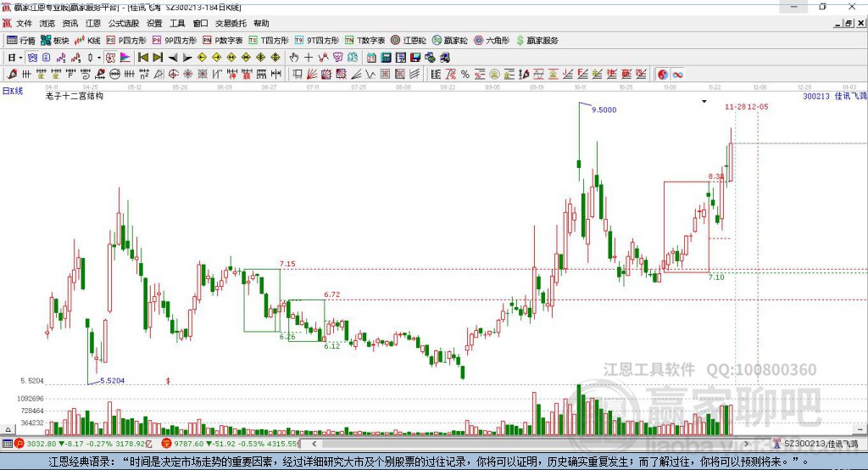Screen dimensions: 868x470
Task: Click the red pencil drawing tool
Action: [12, 75]
